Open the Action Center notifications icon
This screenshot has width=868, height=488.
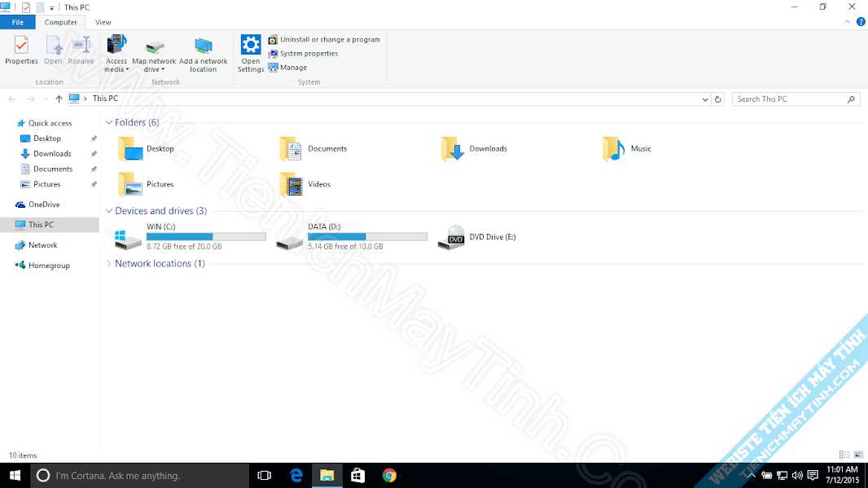click(x=813, y=475)
